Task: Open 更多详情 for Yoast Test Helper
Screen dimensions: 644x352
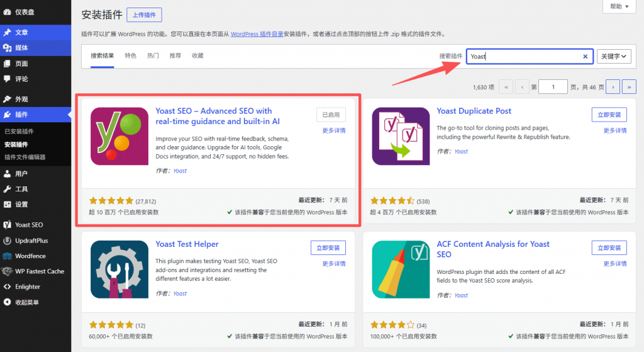Action: pyautogui.click(x=334, y=264)
